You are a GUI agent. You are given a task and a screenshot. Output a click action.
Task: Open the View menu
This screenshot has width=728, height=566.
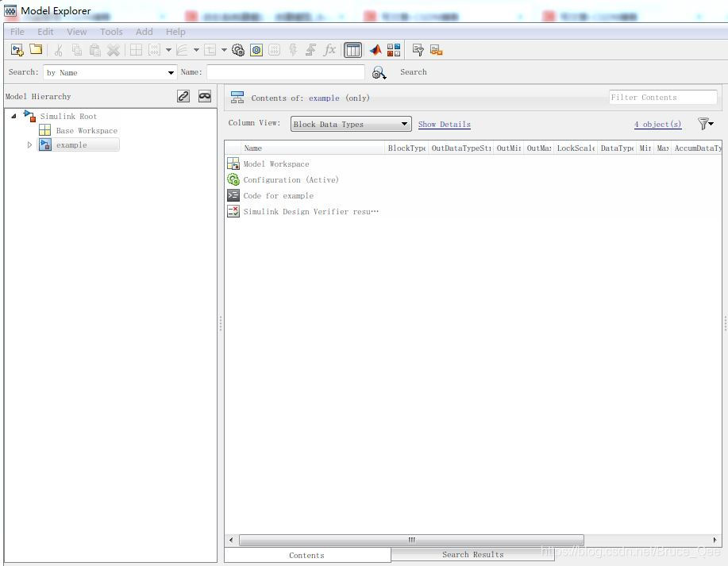click(x=76, y=32)
